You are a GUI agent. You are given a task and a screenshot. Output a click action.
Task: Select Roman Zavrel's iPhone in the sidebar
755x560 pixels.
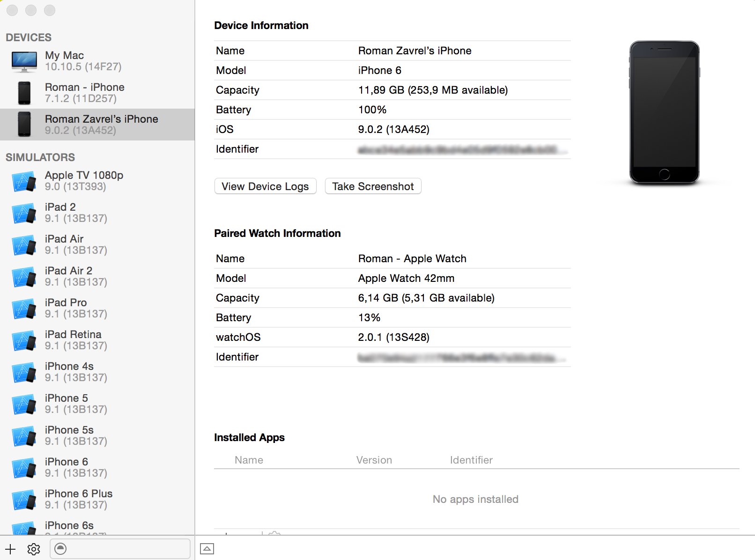click(97, 125)
